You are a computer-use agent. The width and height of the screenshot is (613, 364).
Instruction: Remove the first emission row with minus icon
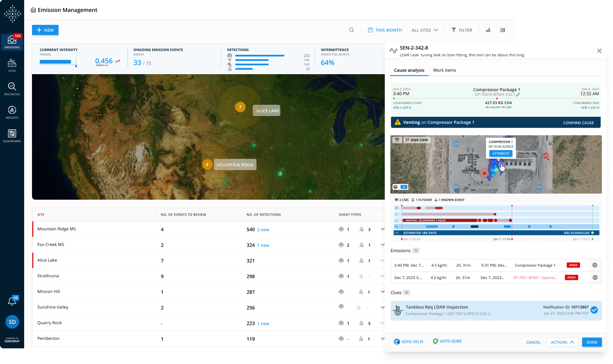[x=595, y=265]
